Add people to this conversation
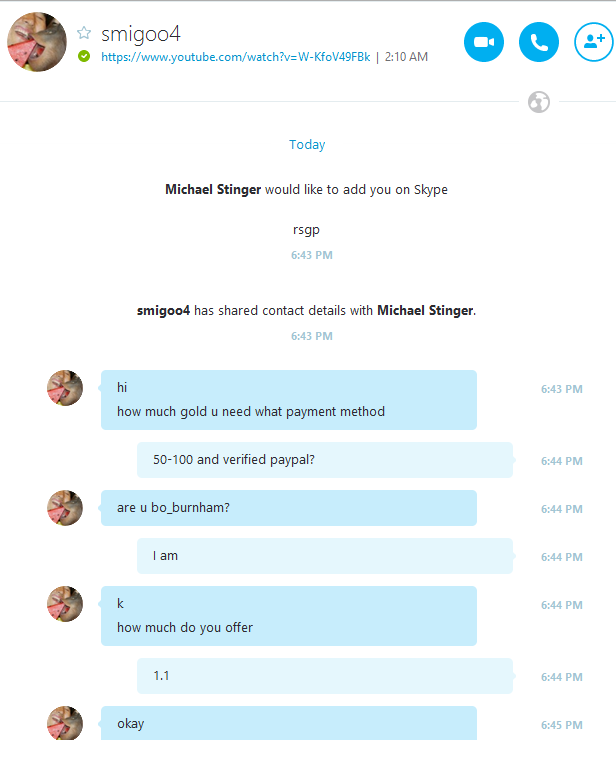Image resolution: width=616 pixels, height=766 pixels. [594, 42]
